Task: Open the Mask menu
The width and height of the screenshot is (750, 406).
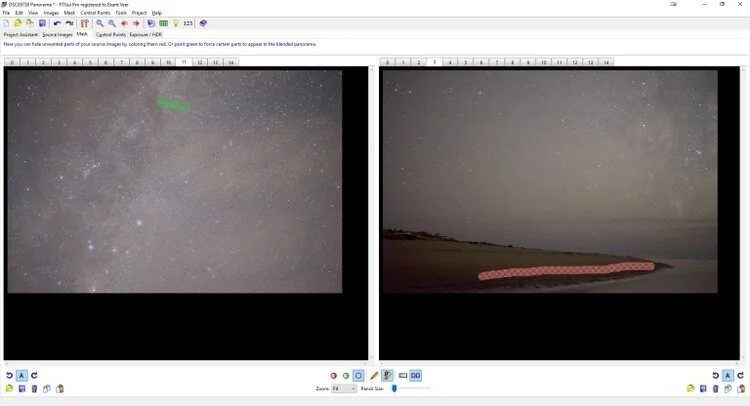Action: 69,13
